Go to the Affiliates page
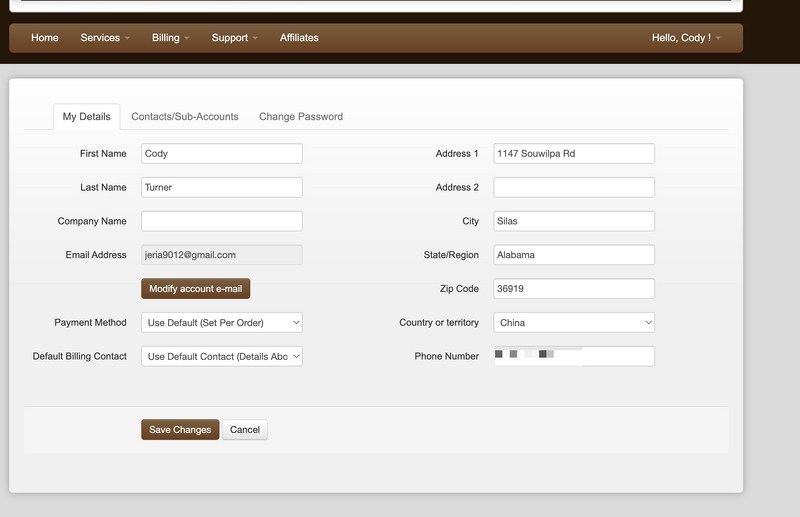 pos(299,38)
